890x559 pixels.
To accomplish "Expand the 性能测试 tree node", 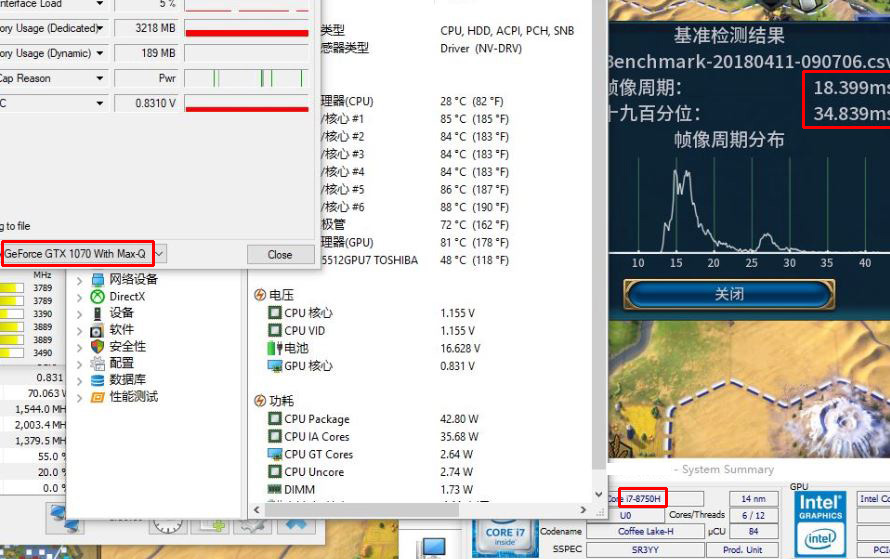I will click(x=79, y=397).
